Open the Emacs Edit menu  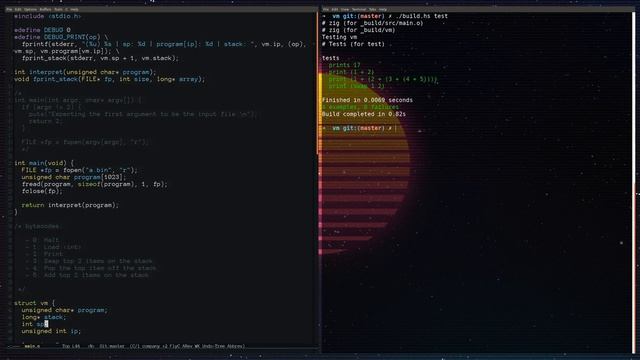(18, 9)
